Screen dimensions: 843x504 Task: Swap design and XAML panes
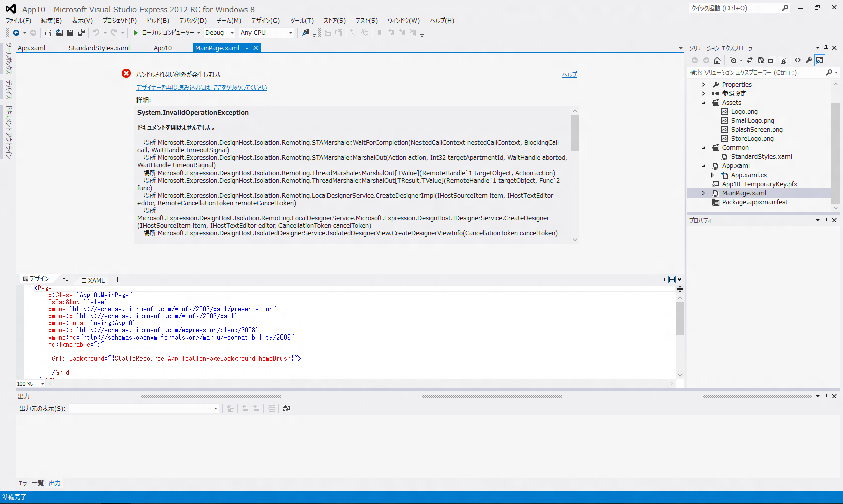[x=66, y=280]
